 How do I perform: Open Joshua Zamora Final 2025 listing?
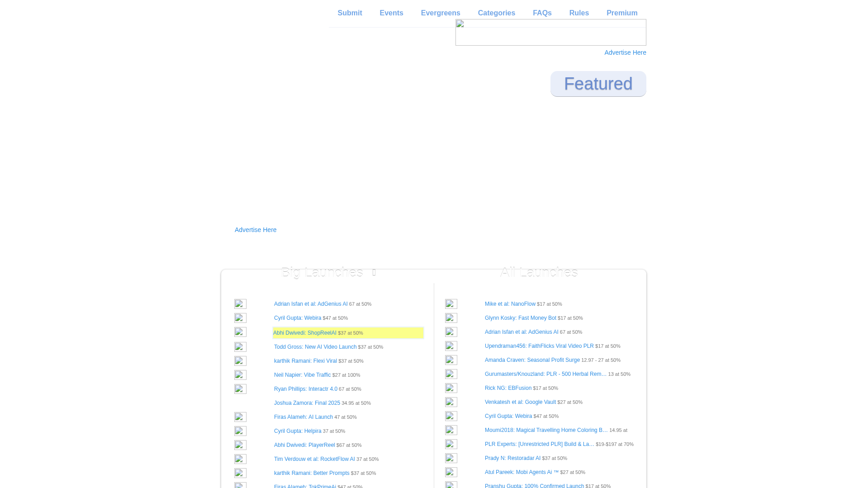[x=307, y=403]
